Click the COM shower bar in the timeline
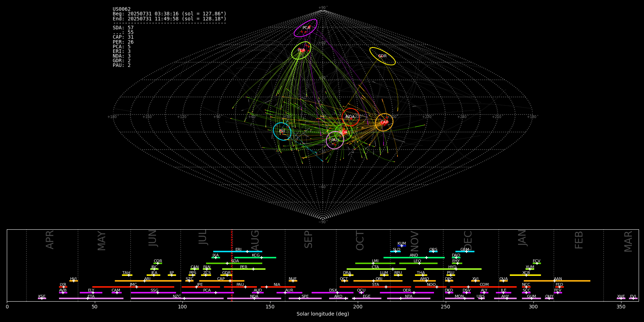The image size is (644, 322). click(x=483, y=287)
